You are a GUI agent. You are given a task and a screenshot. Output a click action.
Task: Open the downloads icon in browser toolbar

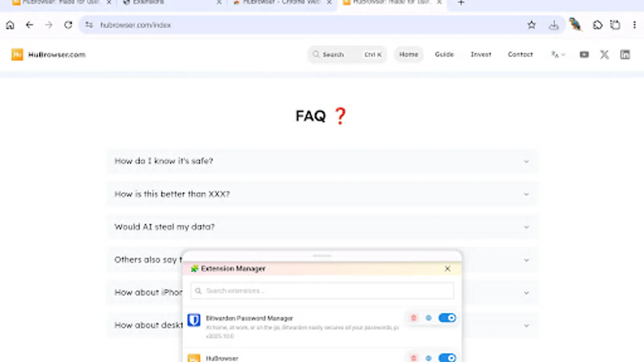554,25
